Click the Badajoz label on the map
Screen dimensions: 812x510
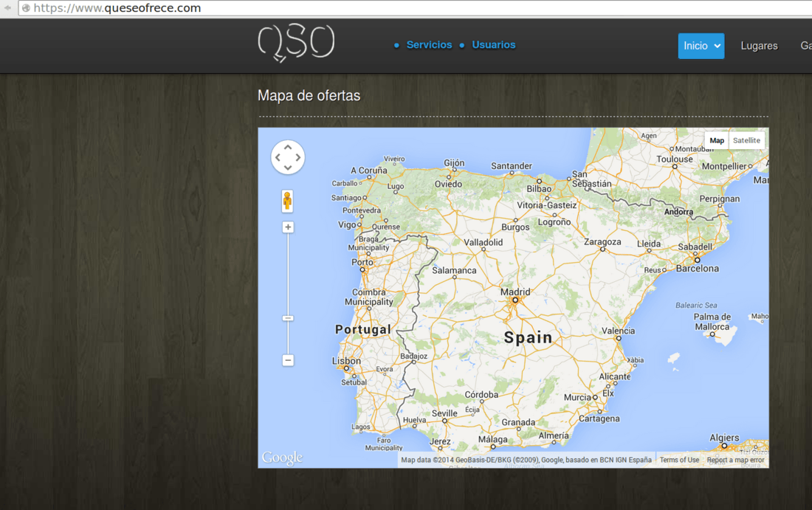414,356
